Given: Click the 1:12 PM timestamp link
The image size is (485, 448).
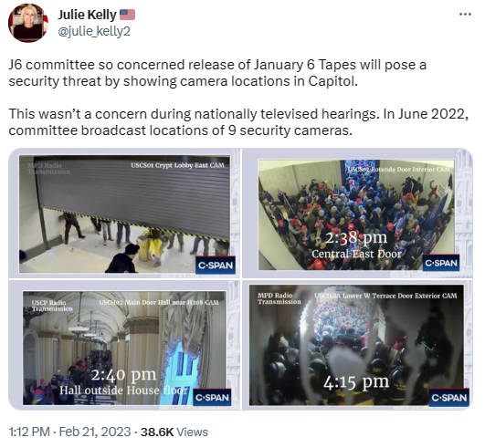Looking at the screenshot, I should 29,432.
